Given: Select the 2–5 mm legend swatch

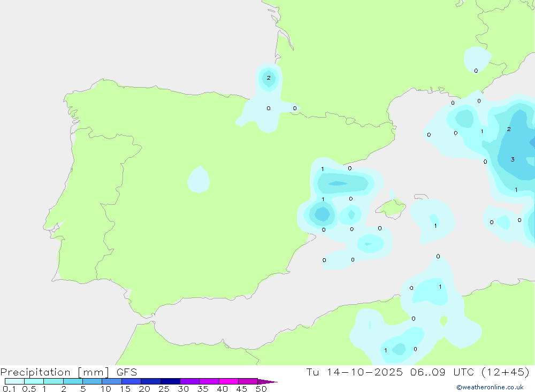Looking at the screenshot, I should [x=73, y=381].
